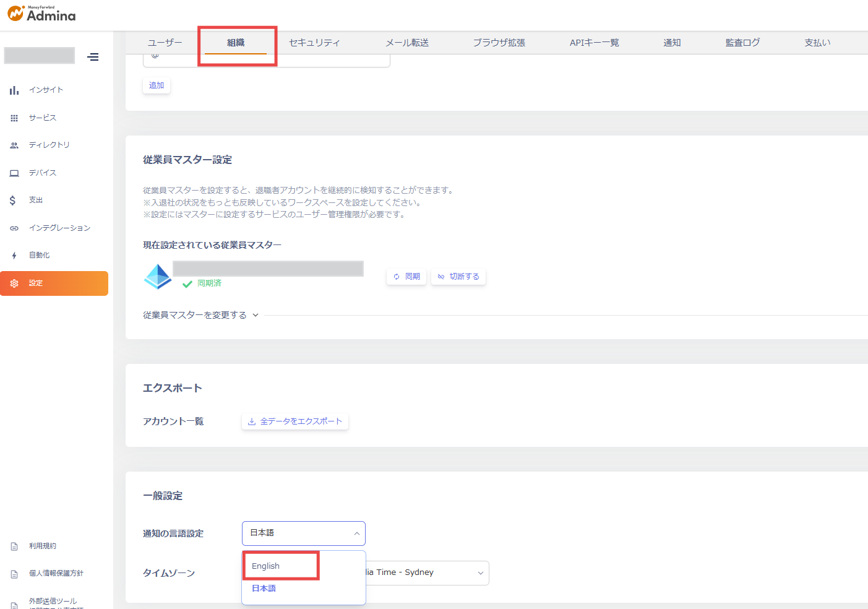This screenshot has height=609, width=868.
Task: Click the 支出 dollar icon
Action: point(13,201)
